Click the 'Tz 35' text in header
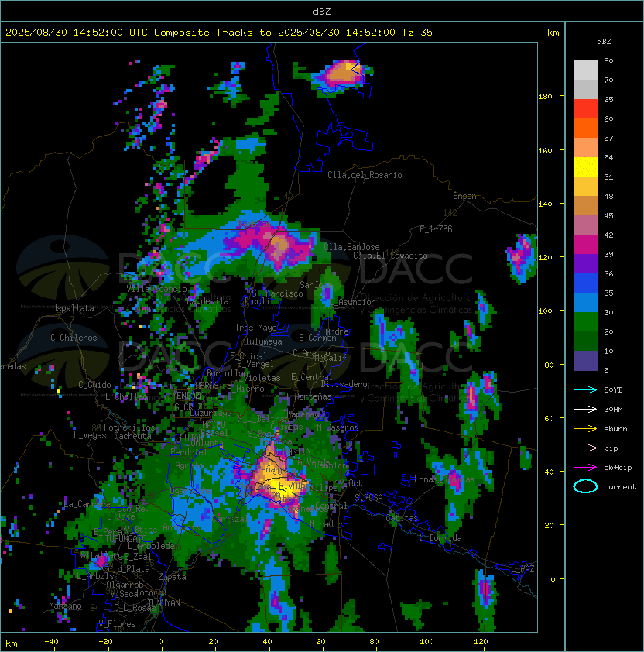Viewport: 644px width, 652px height. click(417, 33)
